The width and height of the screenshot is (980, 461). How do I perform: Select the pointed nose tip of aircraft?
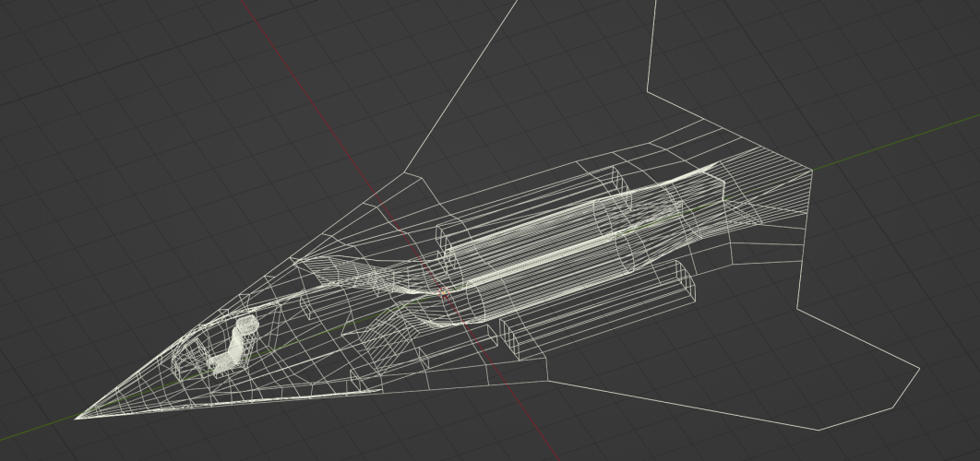(x=78, y=418)
